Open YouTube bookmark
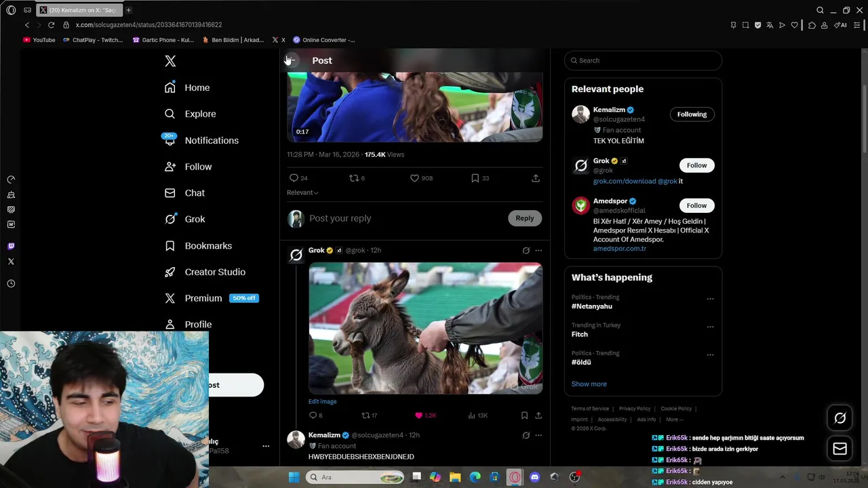This screenshot has height=488, width=868. tap(39, 40)
